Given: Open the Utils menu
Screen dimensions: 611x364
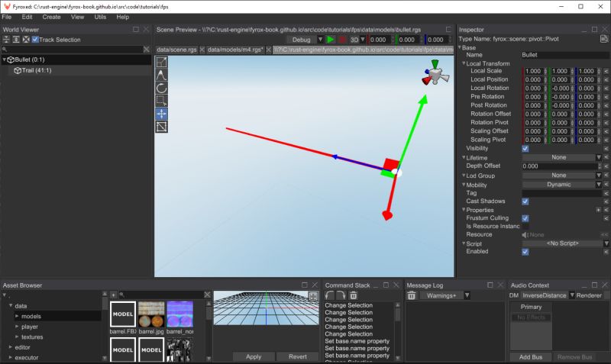Looking at the screenshot, I should coord(100,17).
